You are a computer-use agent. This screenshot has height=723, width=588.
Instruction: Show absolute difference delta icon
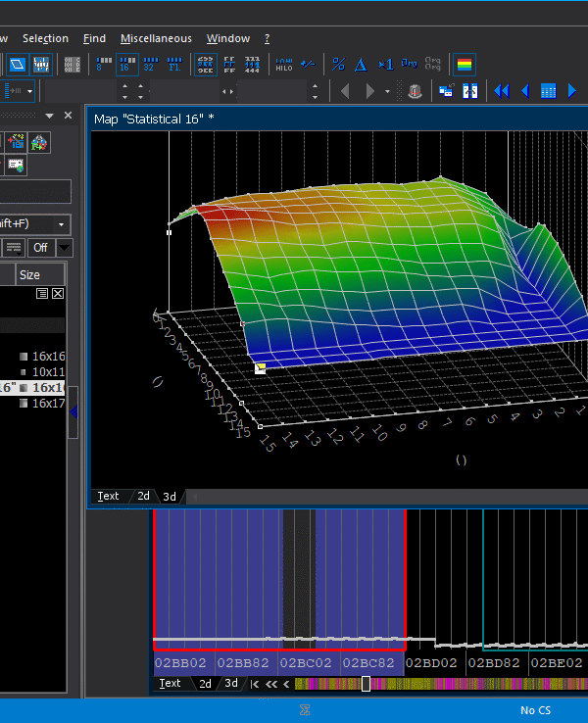[361, 65]
